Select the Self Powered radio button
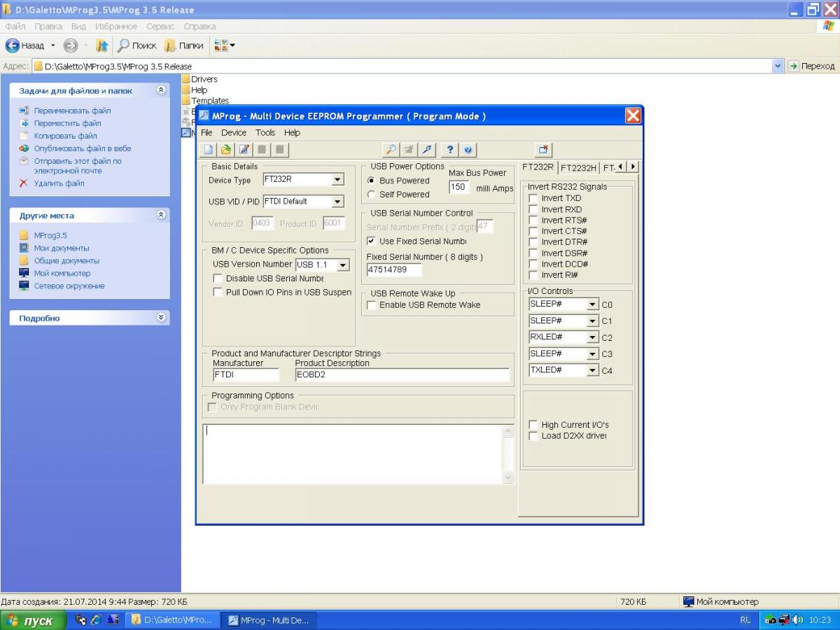Screen dimensions: 840x630 click(372, 195)
